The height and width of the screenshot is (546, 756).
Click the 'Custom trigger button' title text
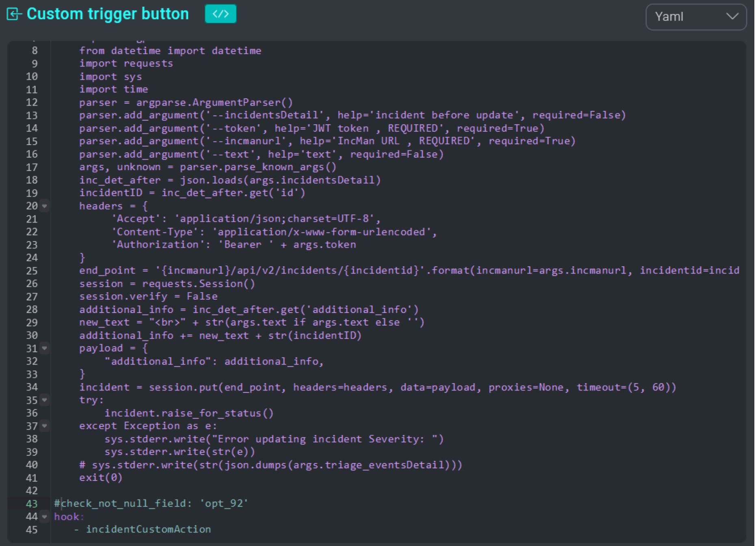[107, 13]
